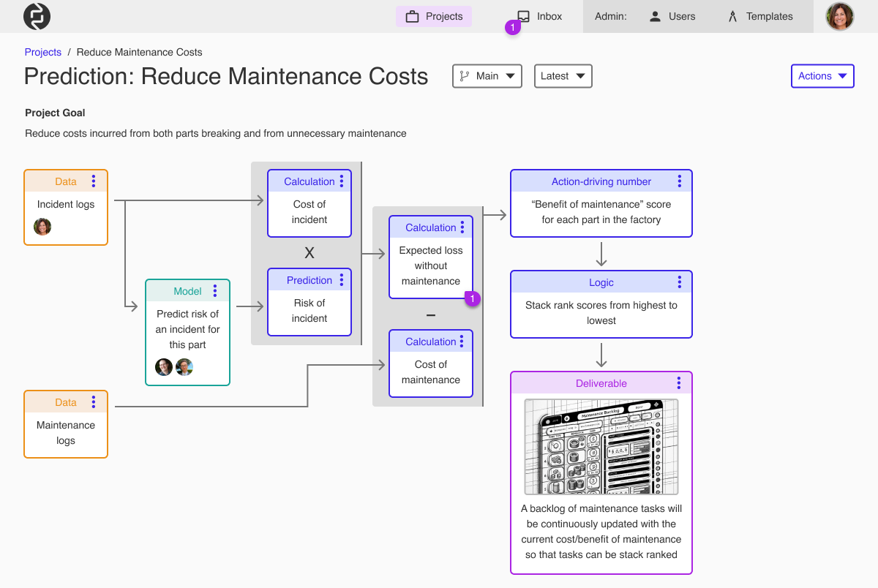Open the menu on the Expected loss calculation
Image resolution: width=878 pixels, height=588 pixels.
point(462,227)
